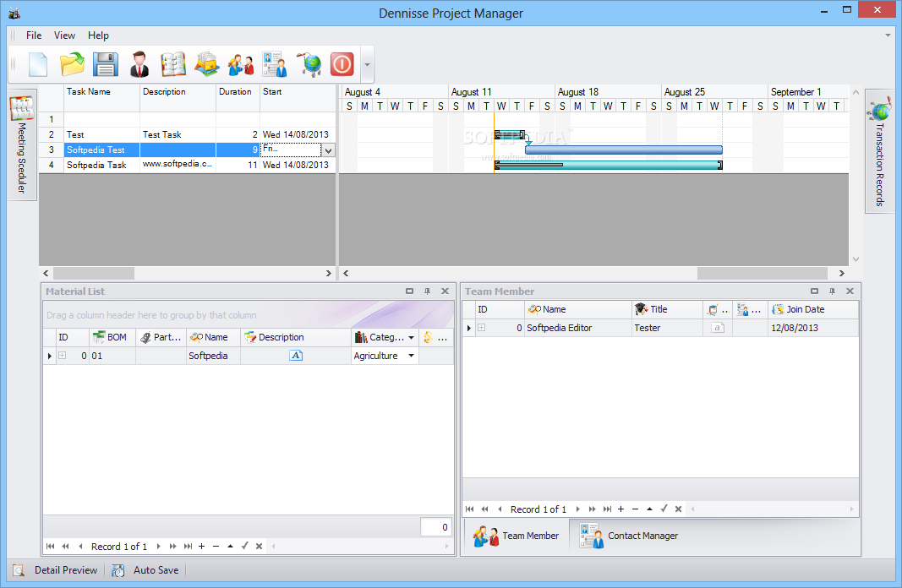Add a record in Material List navigator
The width and height of the screenshot is (902, 588).
[x=202, y=547]
